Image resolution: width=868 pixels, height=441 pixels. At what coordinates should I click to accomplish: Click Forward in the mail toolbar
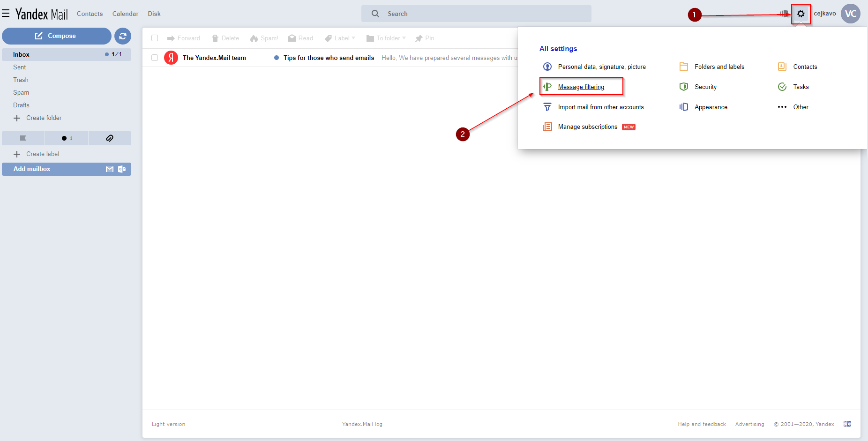[x=183, y=38]
